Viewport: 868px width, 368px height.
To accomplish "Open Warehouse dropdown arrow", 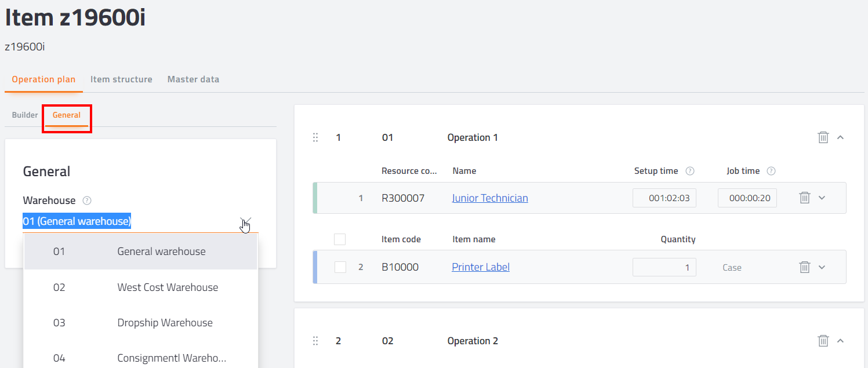I will 246,222.
